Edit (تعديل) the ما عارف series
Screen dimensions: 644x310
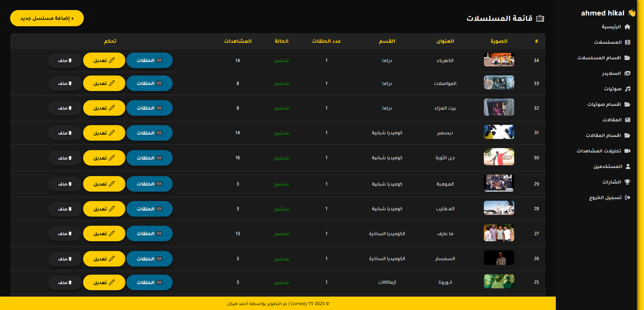point(104,234)
